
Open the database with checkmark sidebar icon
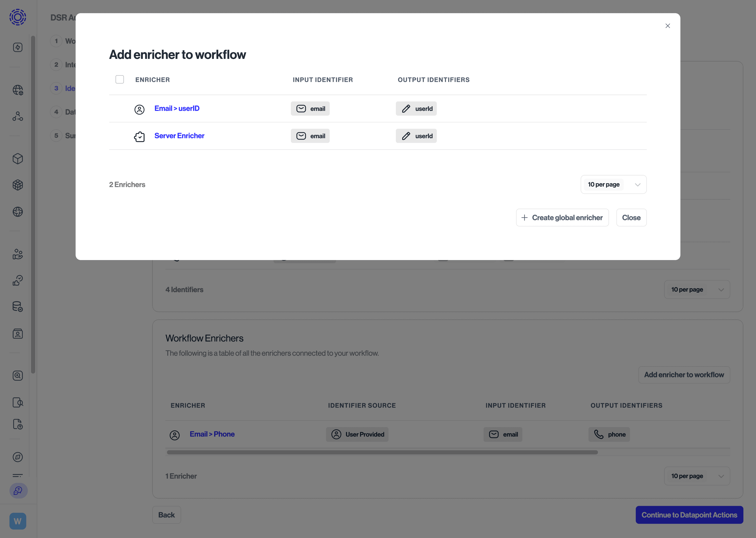[18, 307]
